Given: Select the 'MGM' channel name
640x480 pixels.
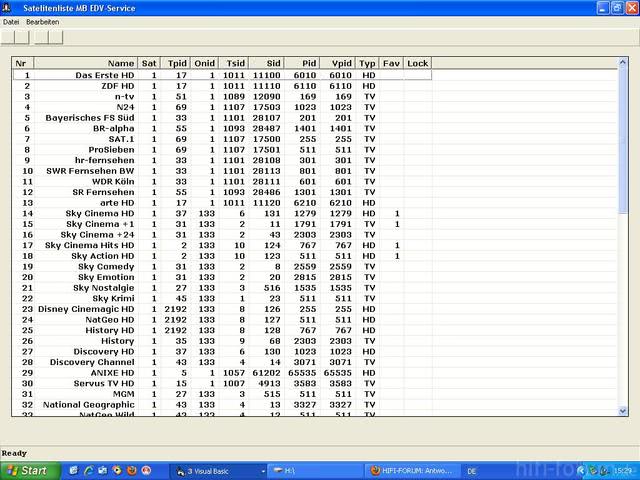Looking at the screenshot, I should (123, 394).
